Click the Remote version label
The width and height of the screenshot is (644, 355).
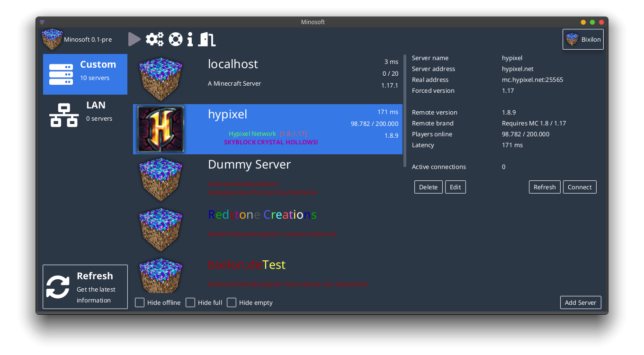[x=435, y=113]
